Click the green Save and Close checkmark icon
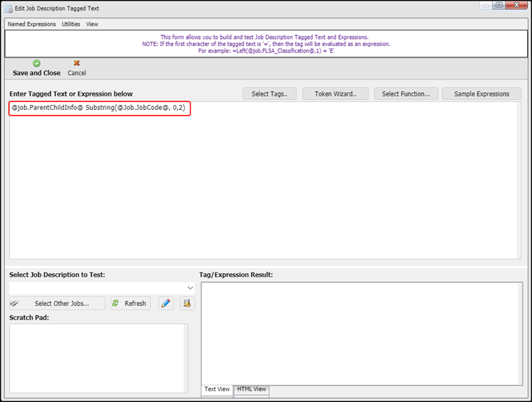Viewport: 532px width, 402px height. click(x=36, y=63)
